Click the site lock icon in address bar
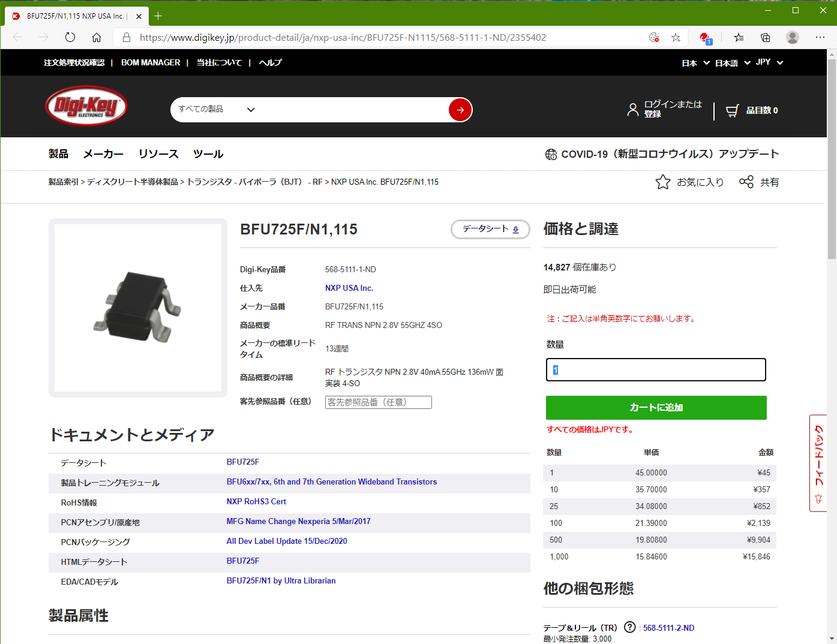The width and height of the screenshot is (837, 644). tap(127, 37)
